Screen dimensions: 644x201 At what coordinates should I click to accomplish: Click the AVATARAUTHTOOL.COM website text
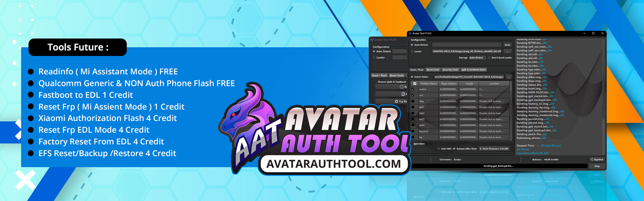point(333,164)
